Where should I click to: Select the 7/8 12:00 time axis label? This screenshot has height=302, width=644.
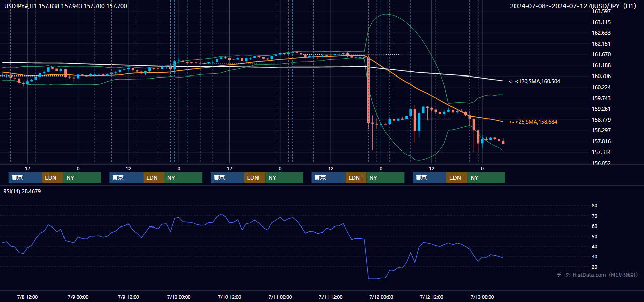(x=27, y=297)
